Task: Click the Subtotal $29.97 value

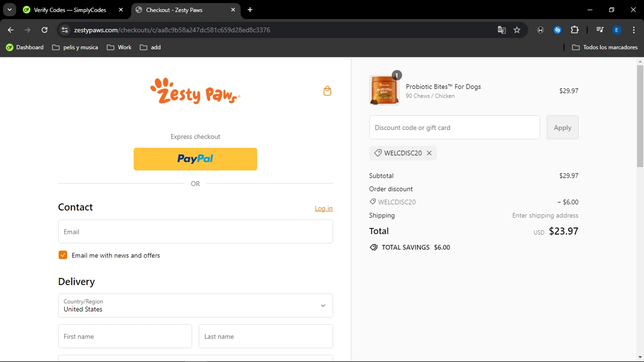Action: pyautogui.click(x=569, y=176)
